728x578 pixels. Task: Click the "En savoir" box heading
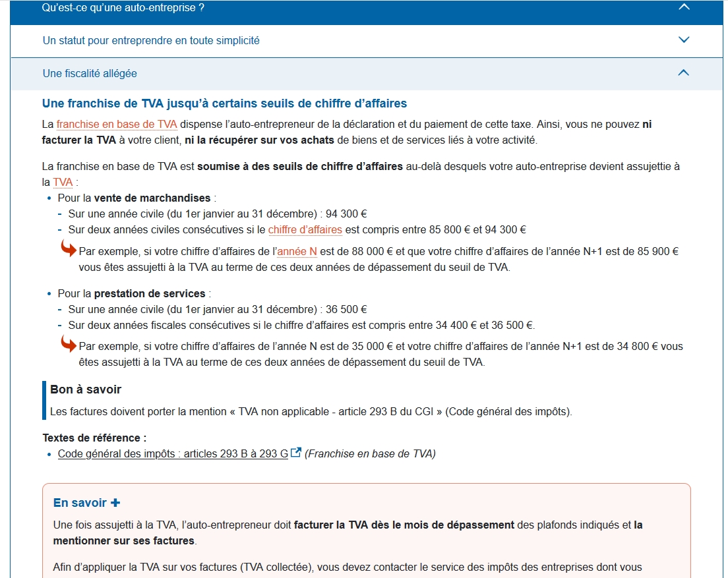click(80, 503)
